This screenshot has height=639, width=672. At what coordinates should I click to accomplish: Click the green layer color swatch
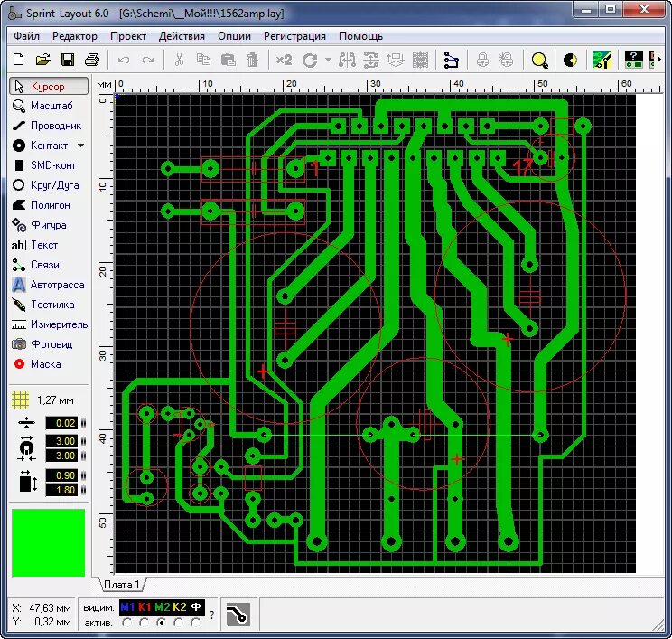pos(48,543)
